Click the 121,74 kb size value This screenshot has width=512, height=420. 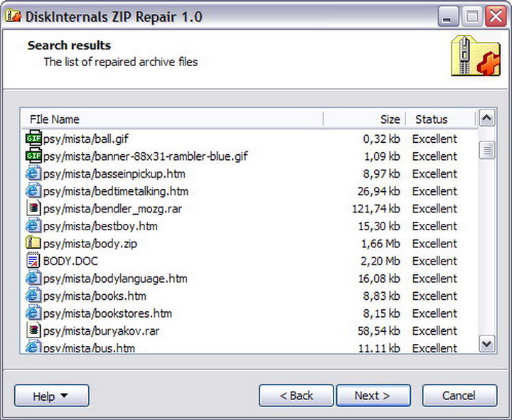point(376,209)
